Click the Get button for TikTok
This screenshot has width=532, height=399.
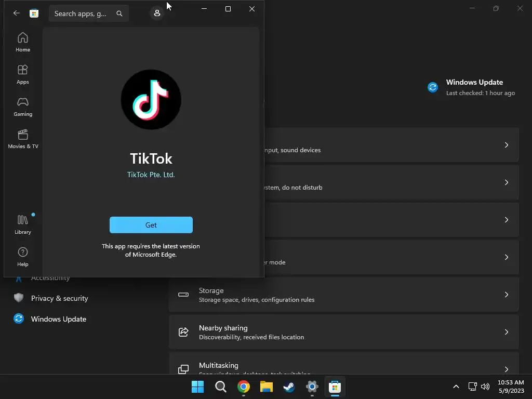click(x=151, y=225)
